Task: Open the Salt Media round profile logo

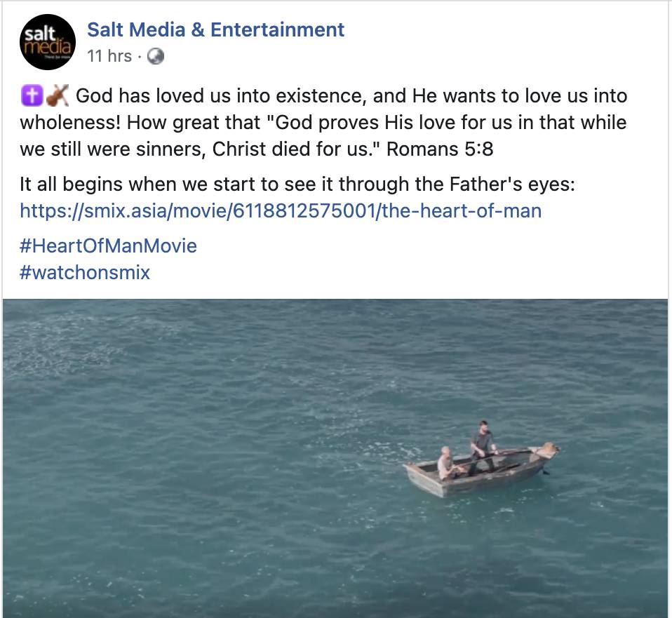Action: pos(48,42)
